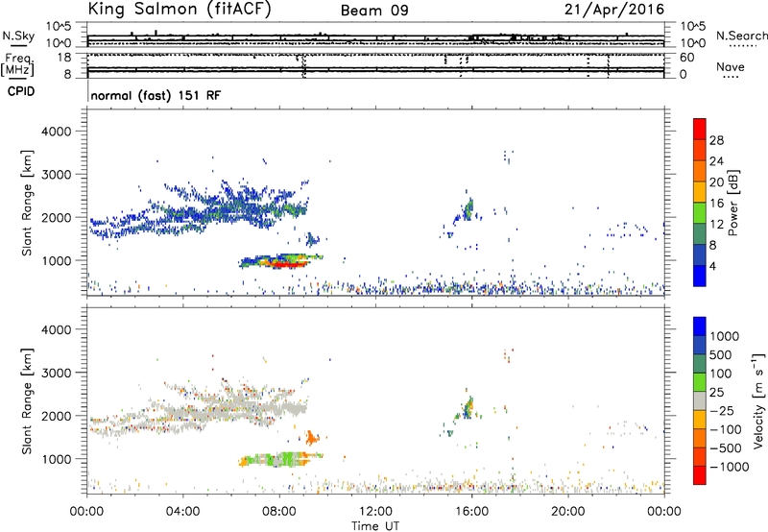Click the 04:00 time tick label
This screenshot has height=532, width=768.
click(182, 512)
